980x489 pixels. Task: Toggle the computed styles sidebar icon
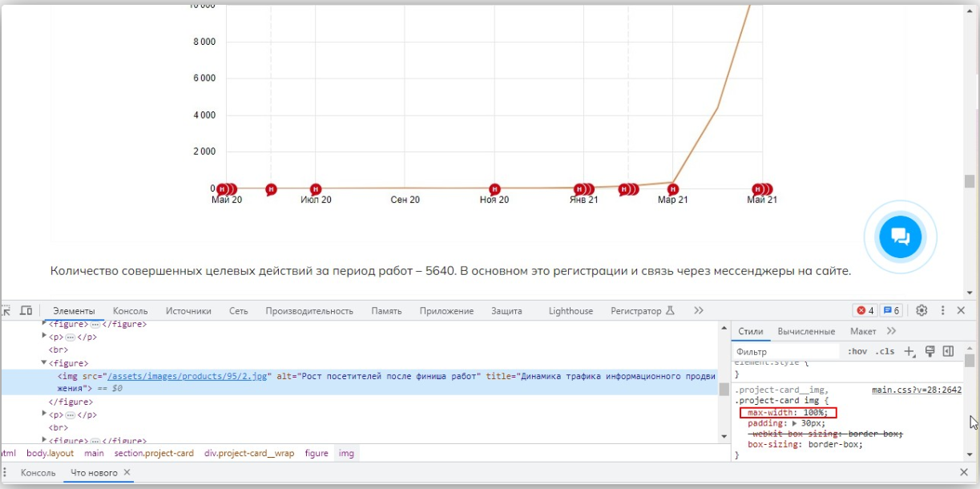click(x=948, y=351)
